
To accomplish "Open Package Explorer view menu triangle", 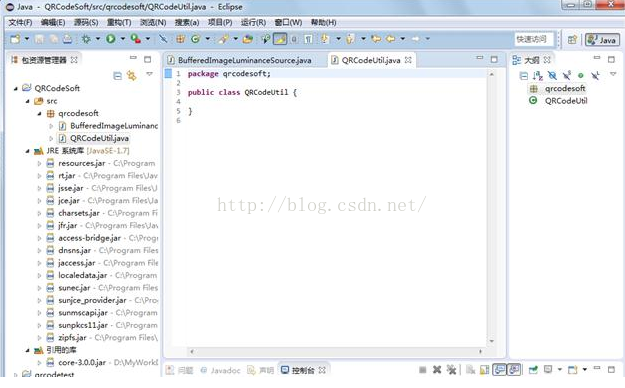I will 149,74.
